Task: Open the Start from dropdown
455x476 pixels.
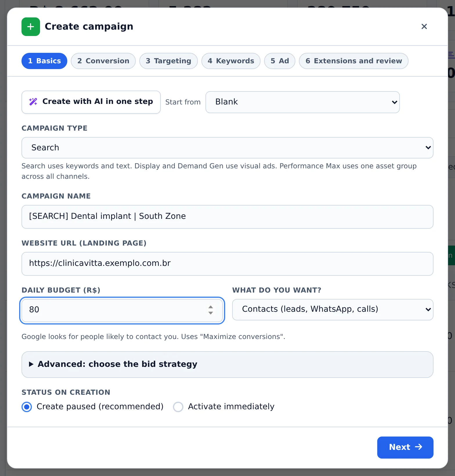Action: pyautogui.click(x=302, y=102)
